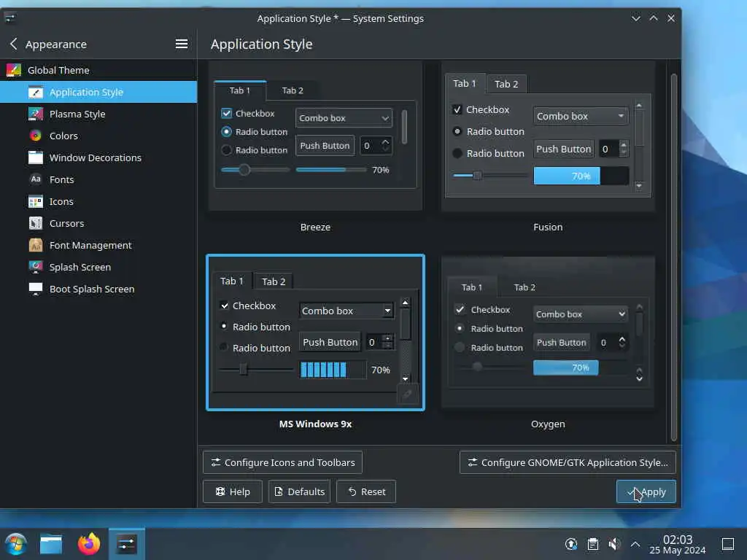Click the Reset button

point(366,491)
